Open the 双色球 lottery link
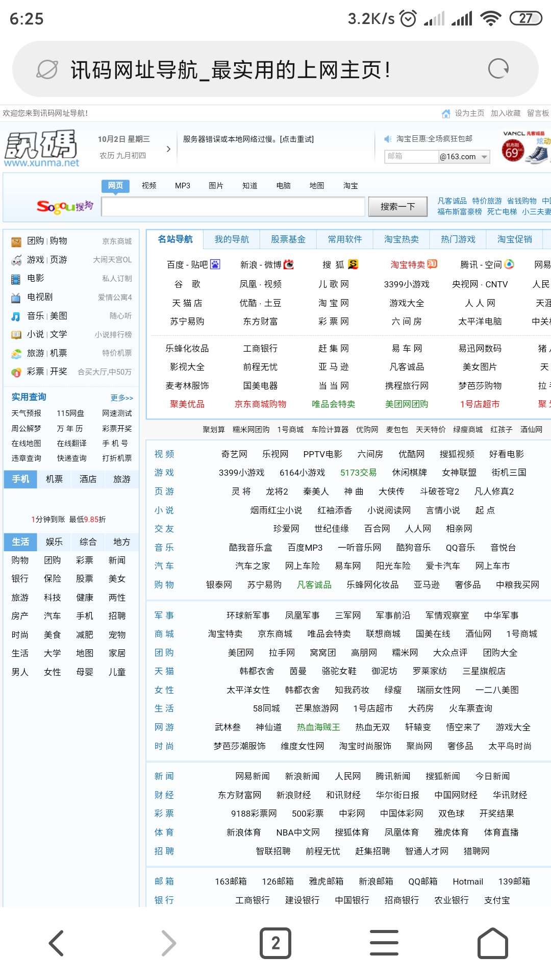This screenshot has height=980, width=551. [452, 814]
